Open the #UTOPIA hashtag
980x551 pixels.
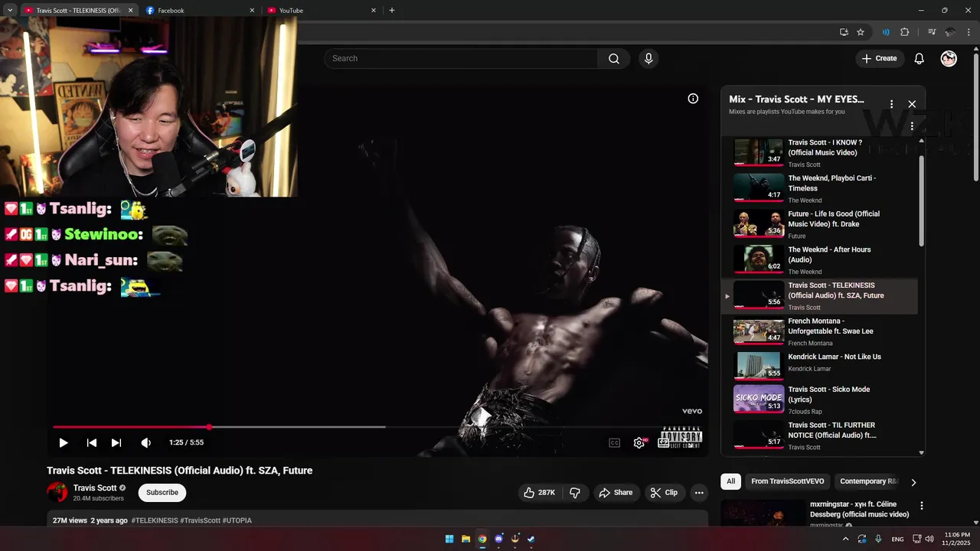(x=237, y=520)
